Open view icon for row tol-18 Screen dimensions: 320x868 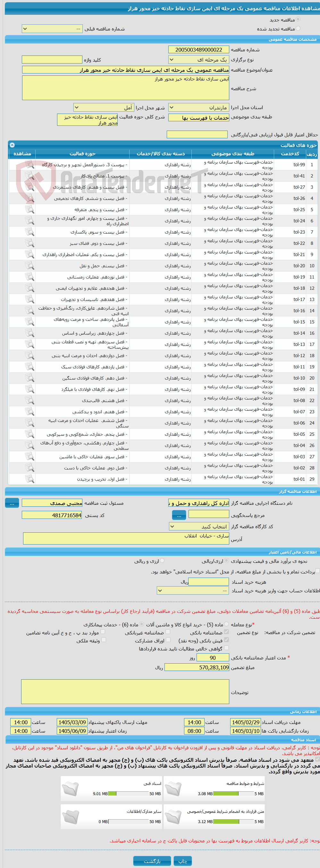coord(29,288)
